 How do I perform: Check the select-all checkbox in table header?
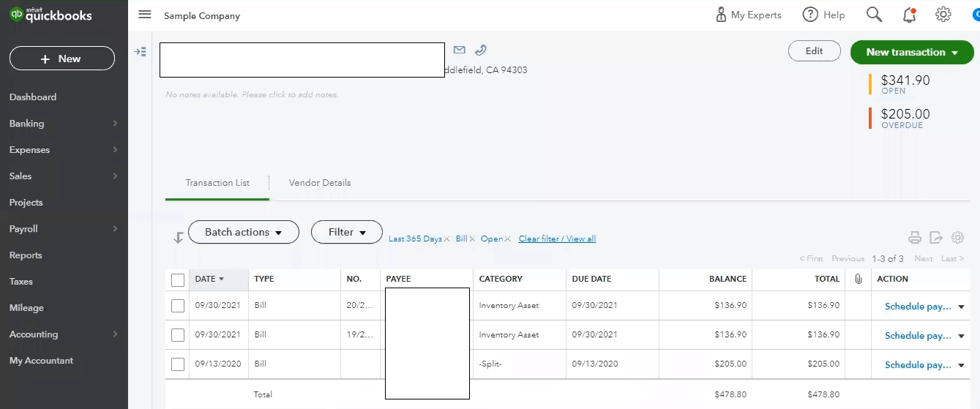178,279
